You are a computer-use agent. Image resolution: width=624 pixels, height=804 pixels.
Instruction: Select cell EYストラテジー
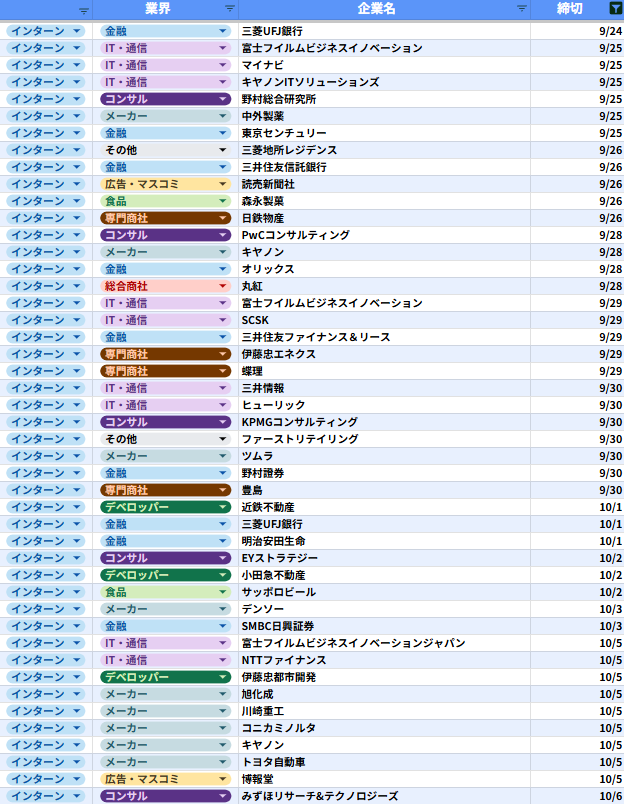tap(385, 558)
